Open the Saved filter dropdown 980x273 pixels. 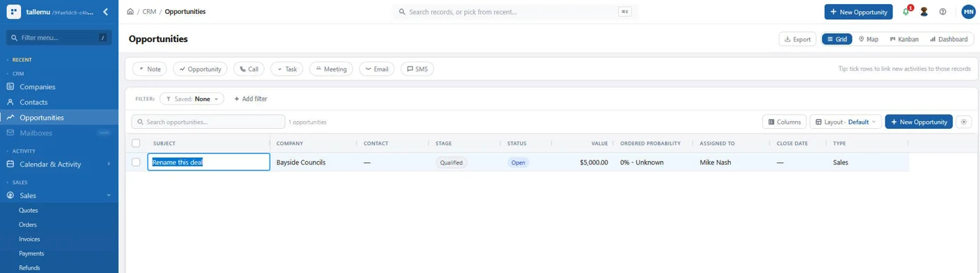192,99
